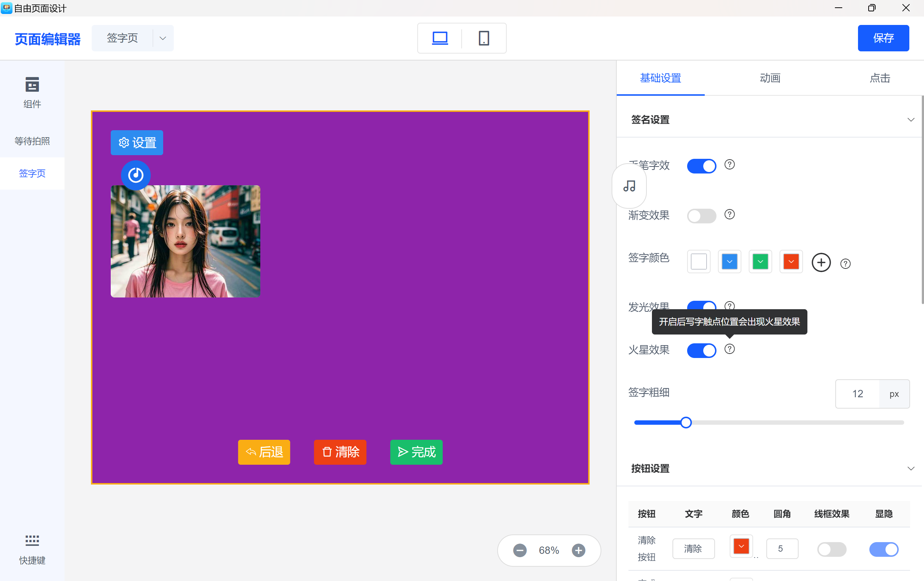Image resolution: width=924 pixels, height=581 pixels.
Task: Click the blue 保存 save button
Action: [883, 38]
